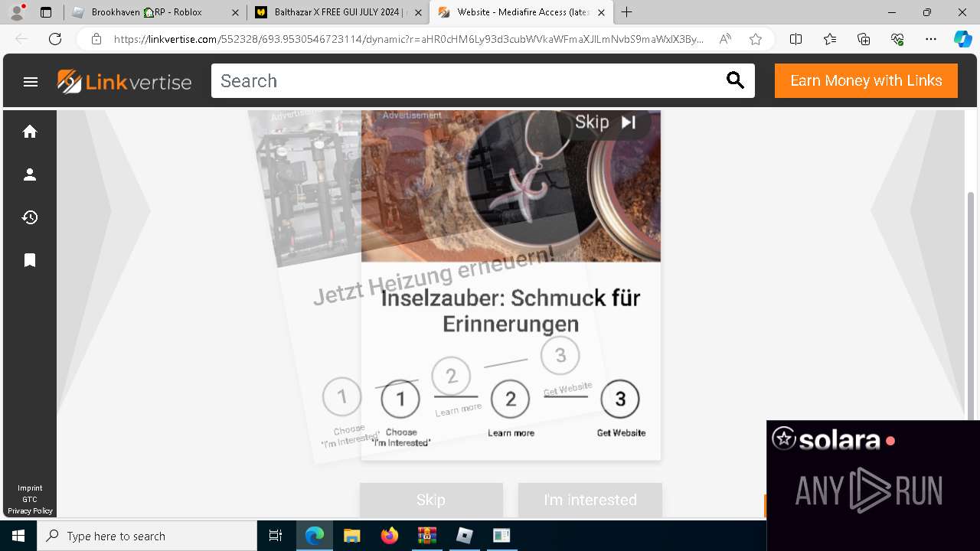Viewport: 980px width, 551px height.
Task: Open Microsoft Edge from taskbar
Action: pos(315,536)
